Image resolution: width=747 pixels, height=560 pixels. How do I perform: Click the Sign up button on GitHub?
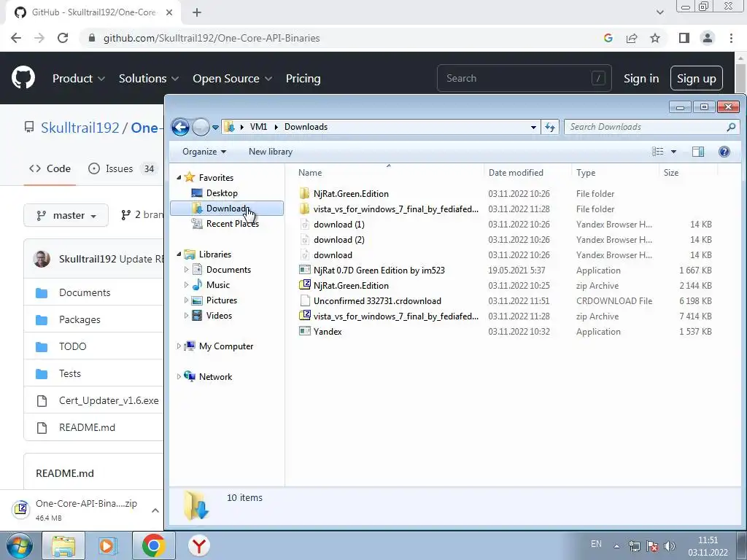pyautogui.click(x=696, y=78)
